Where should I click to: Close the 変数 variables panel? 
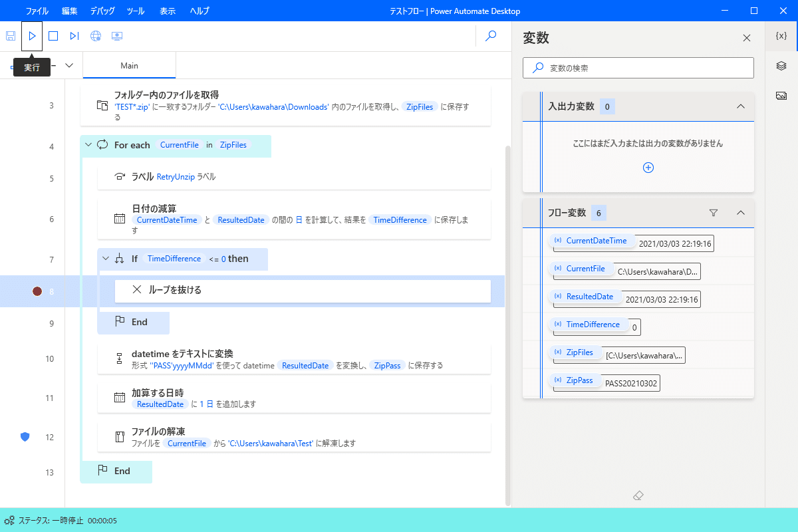pyautogui.click(x=747, y=38)
